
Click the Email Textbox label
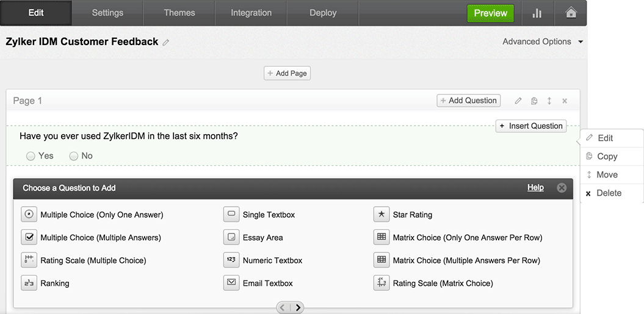[268, 284]
